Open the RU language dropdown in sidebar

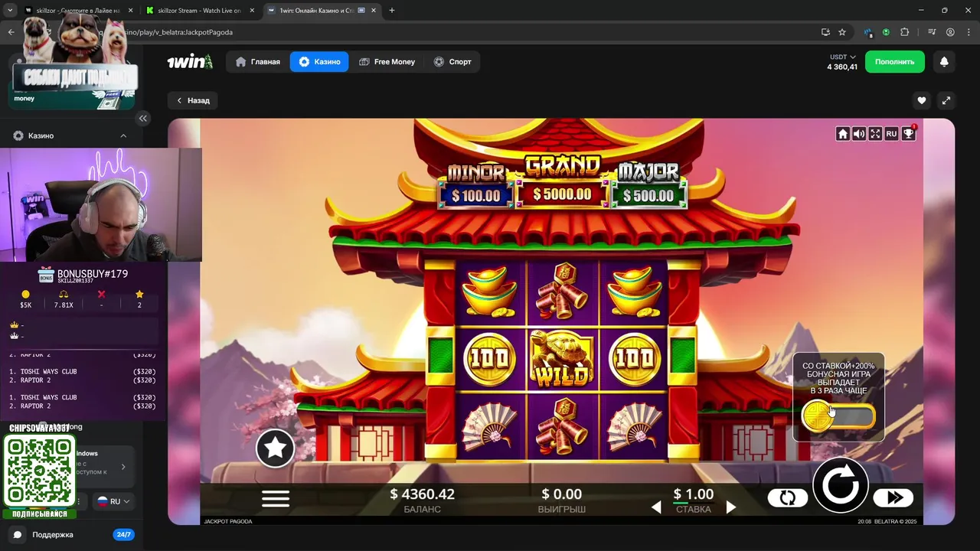113,501
